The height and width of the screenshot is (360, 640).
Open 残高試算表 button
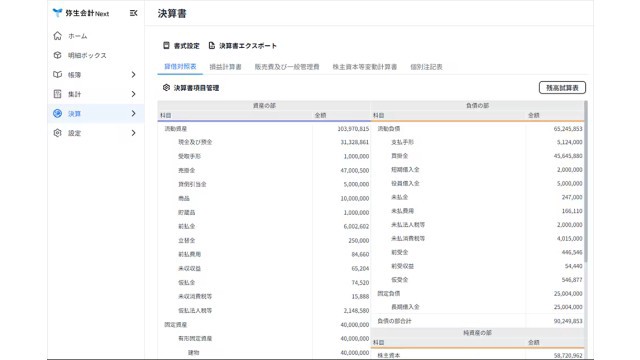[562, 88]
